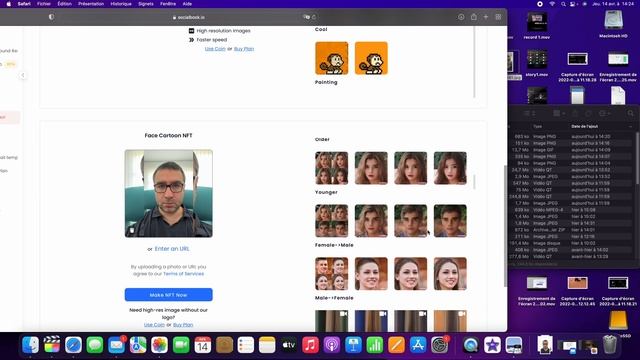Click the Wi-Fi status icon
Screen dimensions: 640x360
(552, 4)
